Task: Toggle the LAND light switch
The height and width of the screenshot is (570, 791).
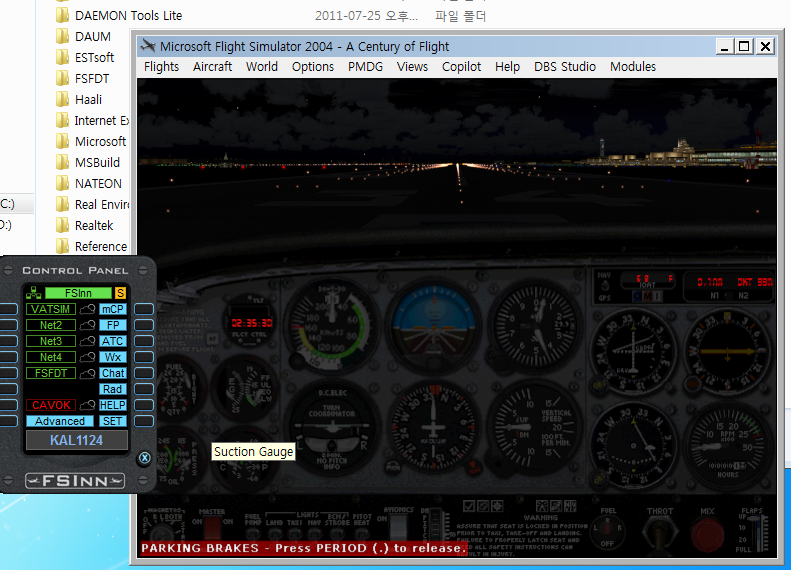Action: (274, 534)
